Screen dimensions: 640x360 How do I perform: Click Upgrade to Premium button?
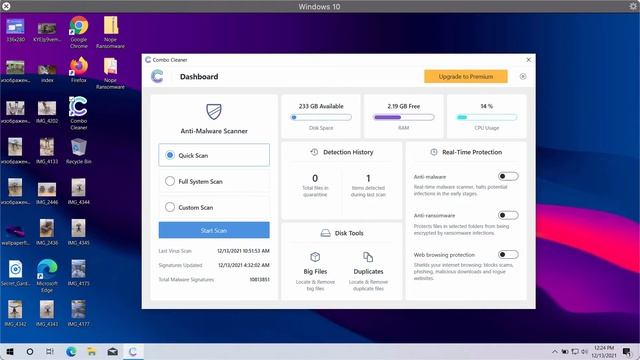tap(466, 76)
